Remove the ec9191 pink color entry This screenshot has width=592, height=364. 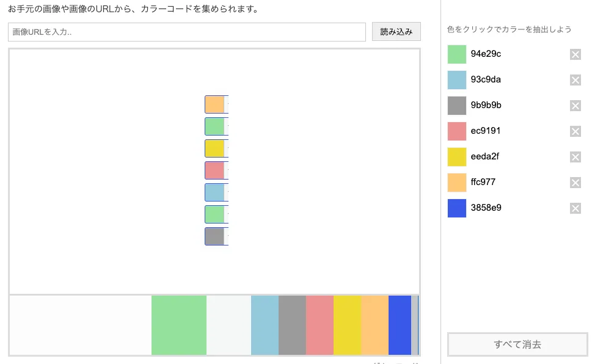pos(575,131)
